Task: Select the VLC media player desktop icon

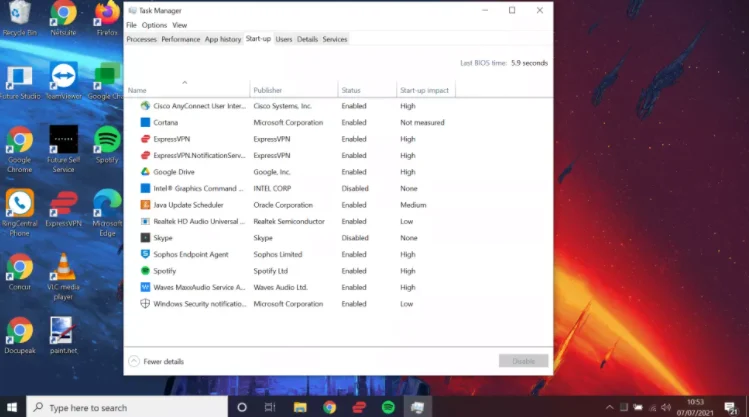Action: click(64, 277)
